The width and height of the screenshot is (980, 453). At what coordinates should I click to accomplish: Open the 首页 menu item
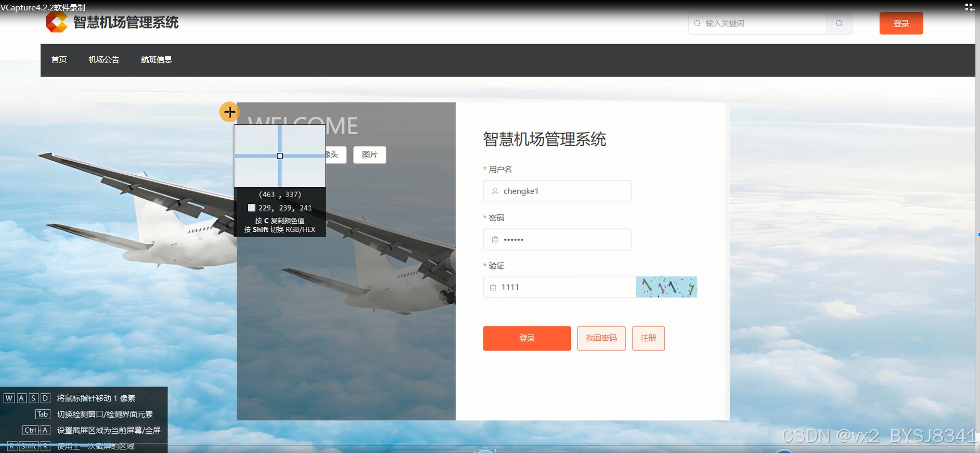(x=59, y=60)
